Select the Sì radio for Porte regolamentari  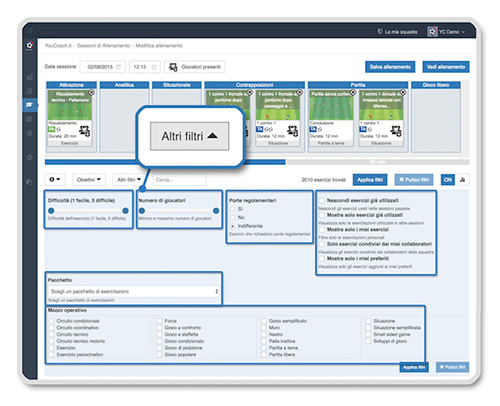point(232,209)
